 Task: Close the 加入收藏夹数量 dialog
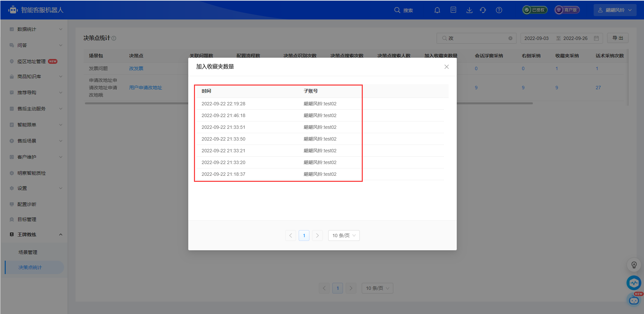pyautogui.click(x=446, y=67)
